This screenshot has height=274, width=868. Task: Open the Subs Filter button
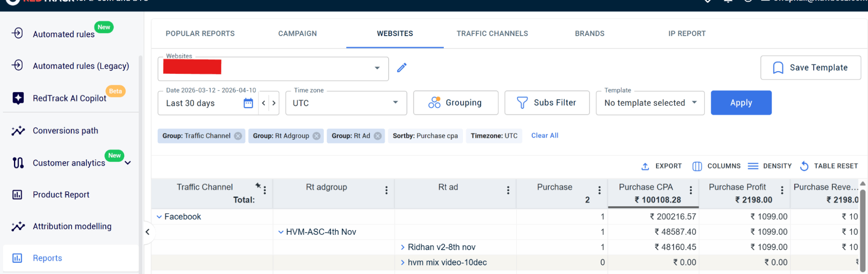(547, 103)
